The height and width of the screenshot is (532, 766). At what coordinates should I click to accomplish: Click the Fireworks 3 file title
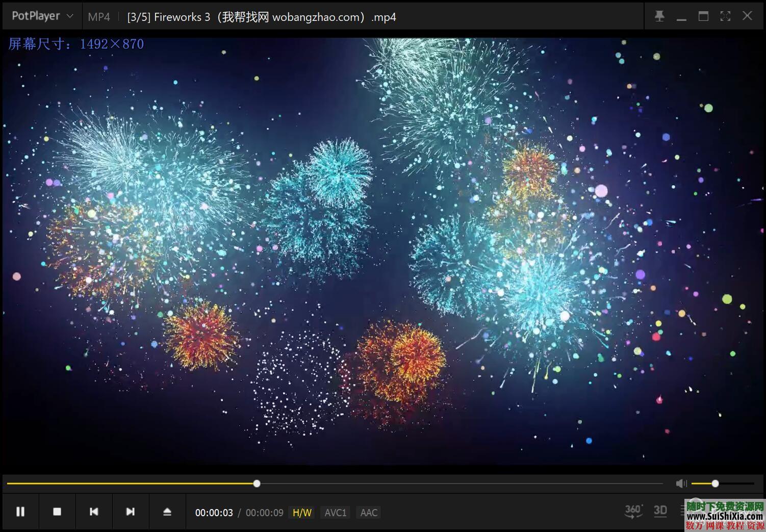tap(261, 17)
